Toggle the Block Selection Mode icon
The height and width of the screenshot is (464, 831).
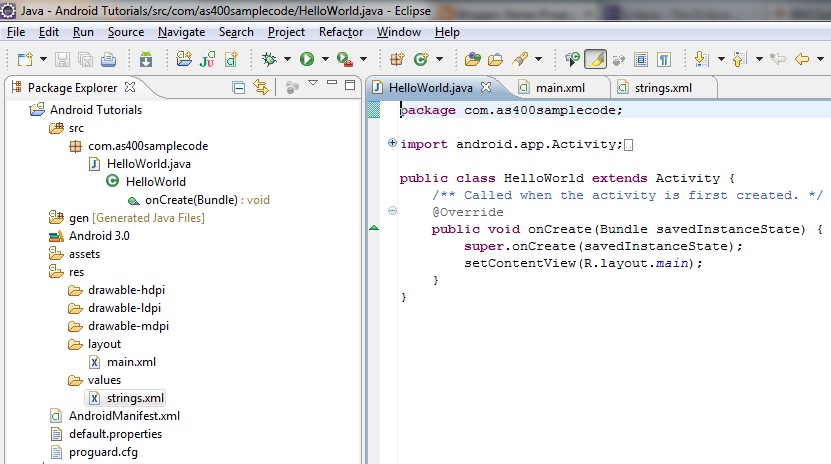641,59
